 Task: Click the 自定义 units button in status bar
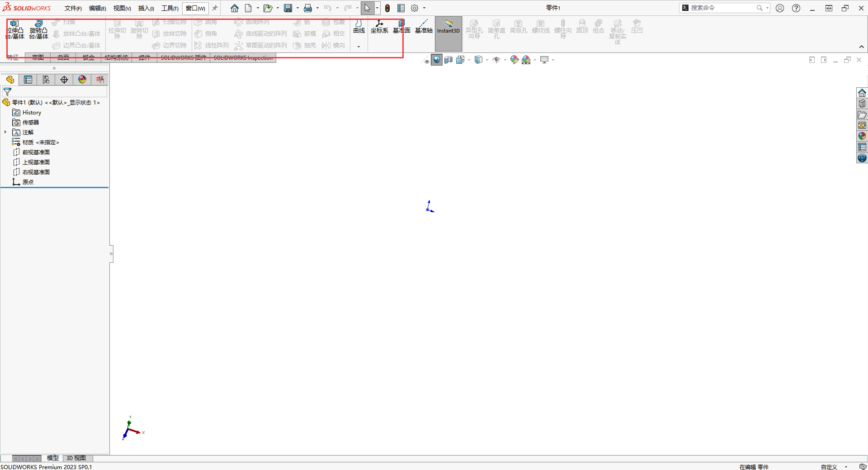(829, 467)
